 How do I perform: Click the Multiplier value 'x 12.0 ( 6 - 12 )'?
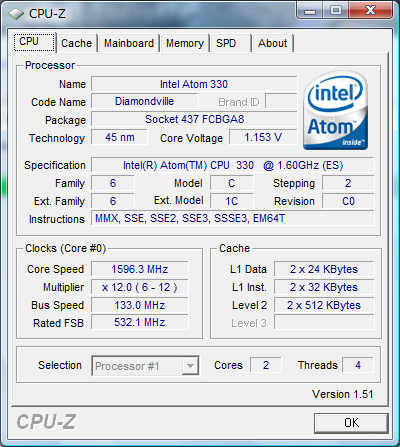[x=140, y=287]
